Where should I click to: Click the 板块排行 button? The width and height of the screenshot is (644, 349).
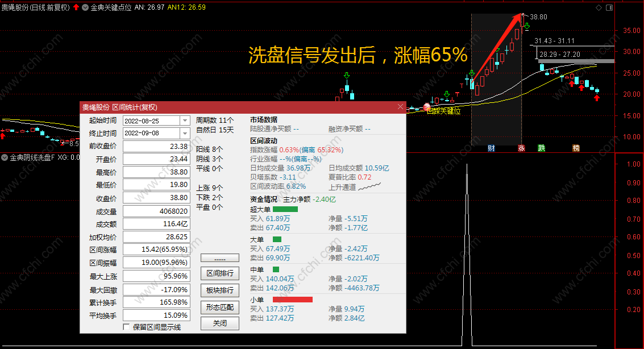click(220, 290)
